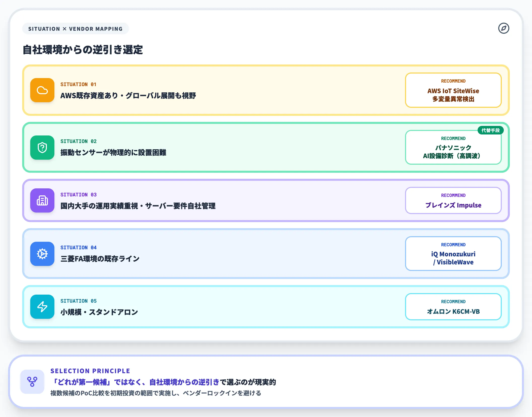532x417 pixels.
Task: Click the 多変量異常検出 text line
Action: [x=453, y=99]
